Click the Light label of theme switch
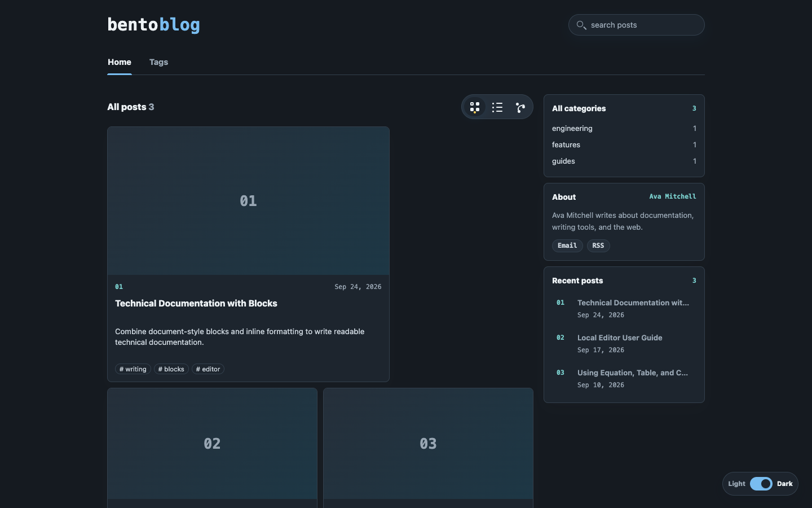The width and height of the screenshot is (812, 508). click(x=736, y=484)
